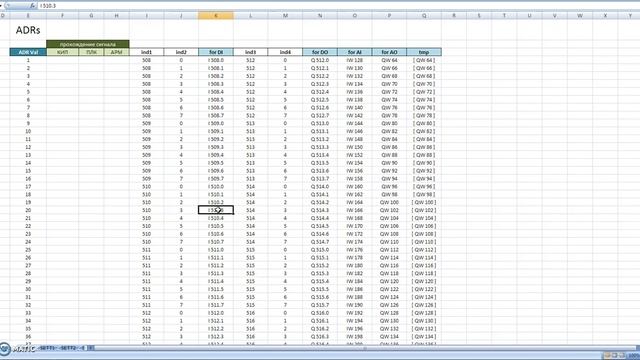Select cell 'Q 516.3' in for DO column
Screen dimensions: 640x360
click(320, 337)
